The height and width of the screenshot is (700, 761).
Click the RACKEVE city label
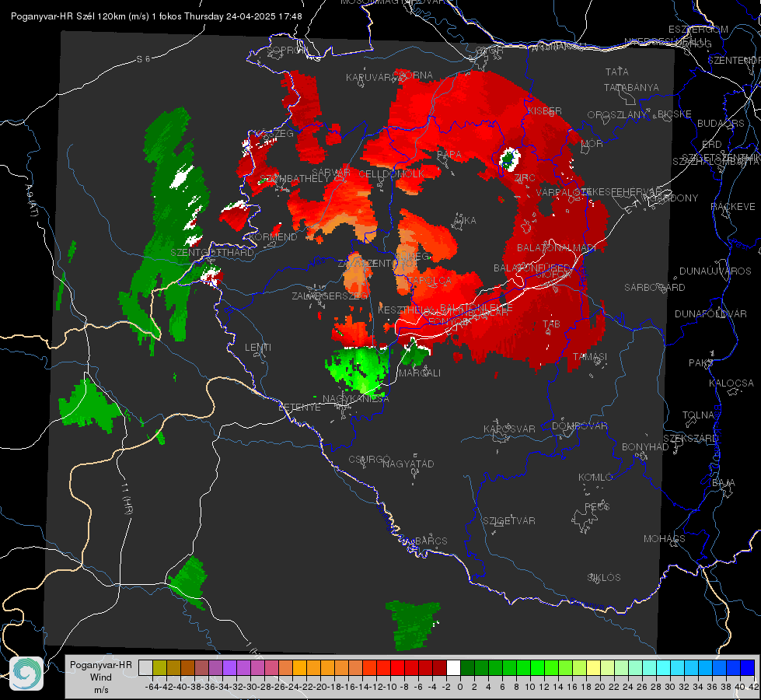(x=733, y=207)
